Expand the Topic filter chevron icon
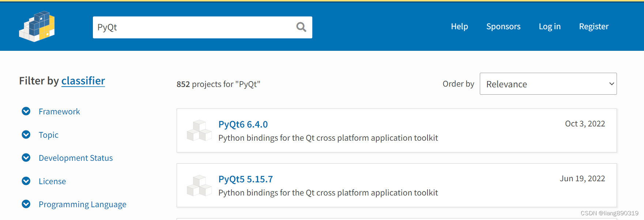 [26, 134]
